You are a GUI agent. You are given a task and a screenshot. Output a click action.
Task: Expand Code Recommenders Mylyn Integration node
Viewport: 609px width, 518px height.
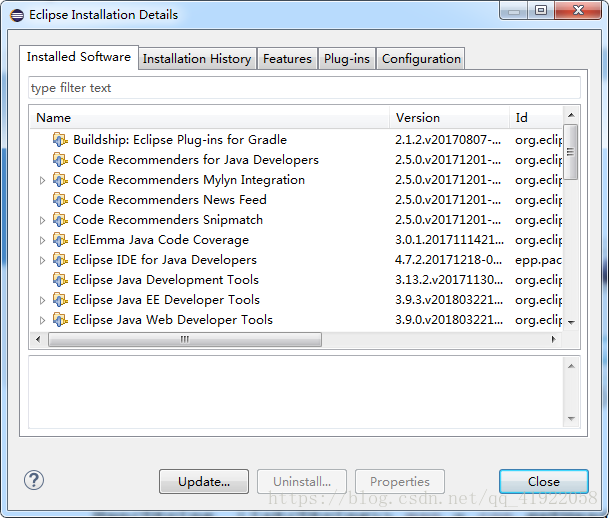[x=42, y=181]
